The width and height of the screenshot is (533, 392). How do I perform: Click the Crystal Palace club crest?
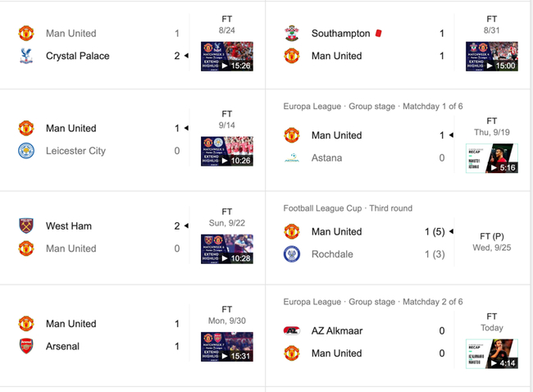coord(25,56)
